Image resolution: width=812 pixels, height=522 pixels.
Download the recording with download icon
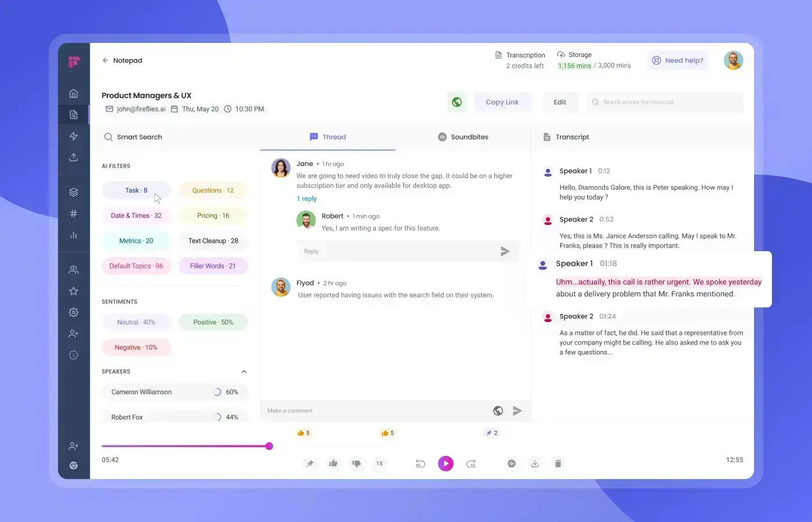pos(535,463)
